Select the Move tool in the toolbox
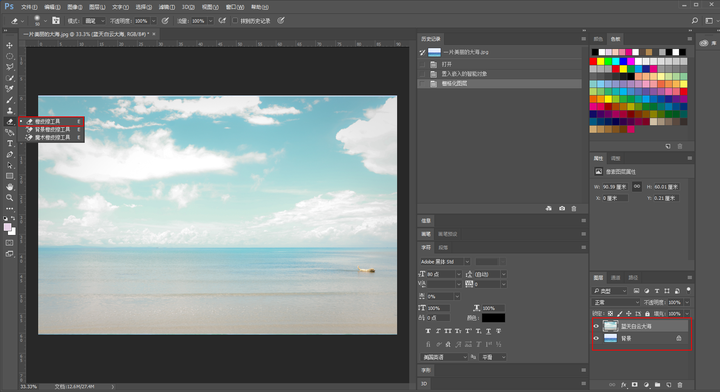This screenshot has height=392, width=720. [x=10, y=45]
